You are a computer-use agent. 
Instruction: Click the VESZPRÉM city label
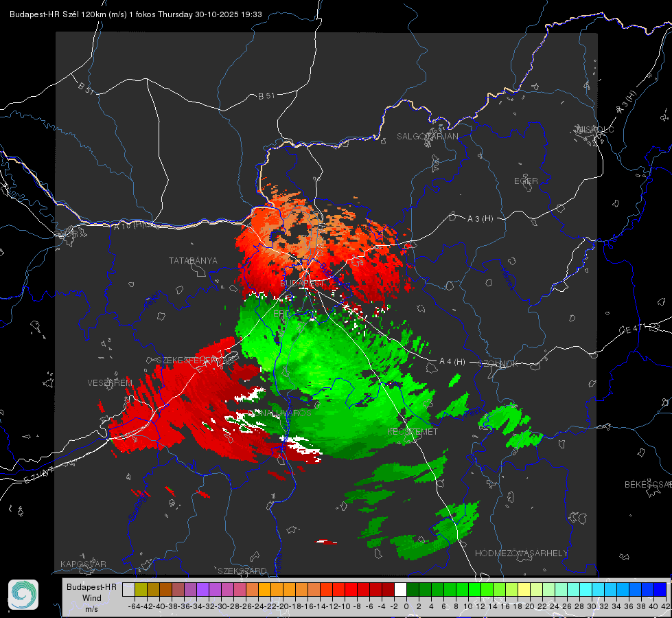(x=110, y=383)
